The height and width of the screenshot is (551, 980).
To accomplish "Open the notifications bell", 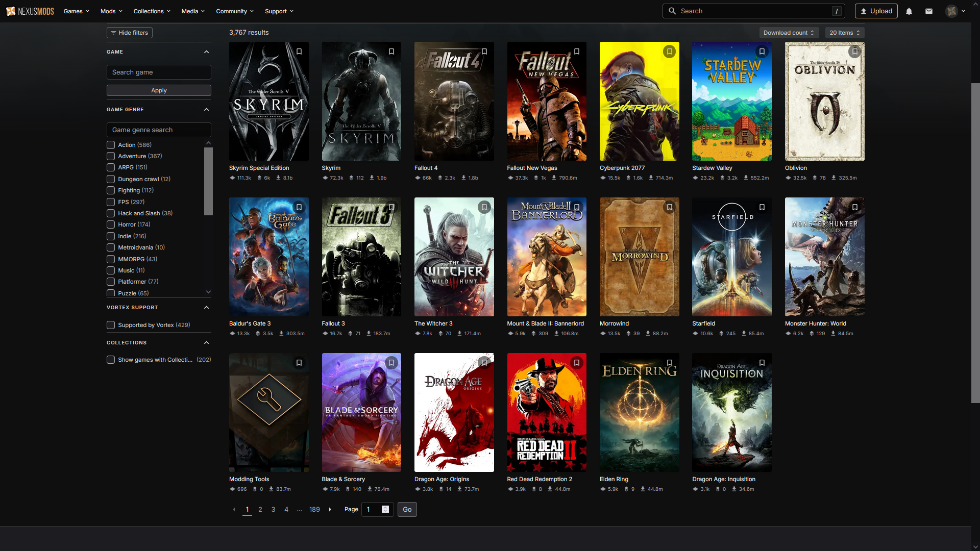I will (x=909, y=11).
